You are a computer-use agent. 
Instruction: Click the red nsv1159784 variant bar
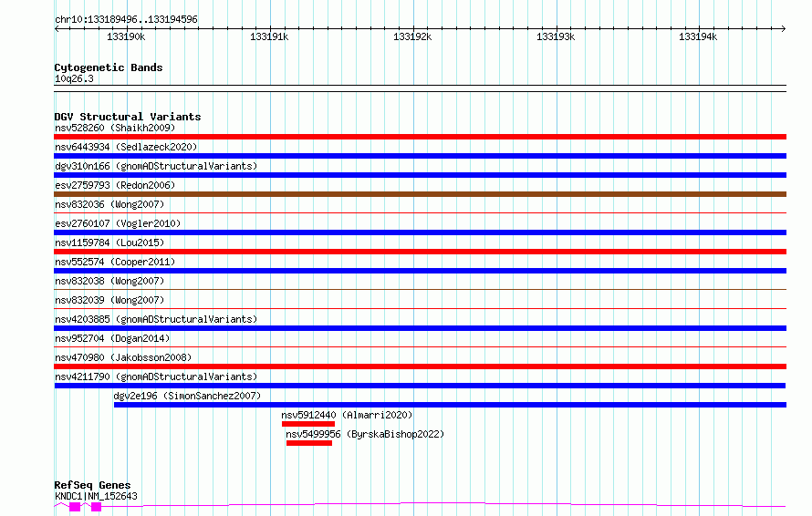(420, 252)
